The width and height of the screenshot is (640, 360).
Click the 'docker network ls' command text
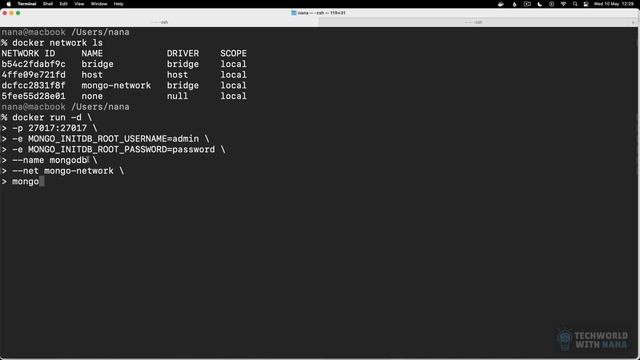(x=57, y=43)
